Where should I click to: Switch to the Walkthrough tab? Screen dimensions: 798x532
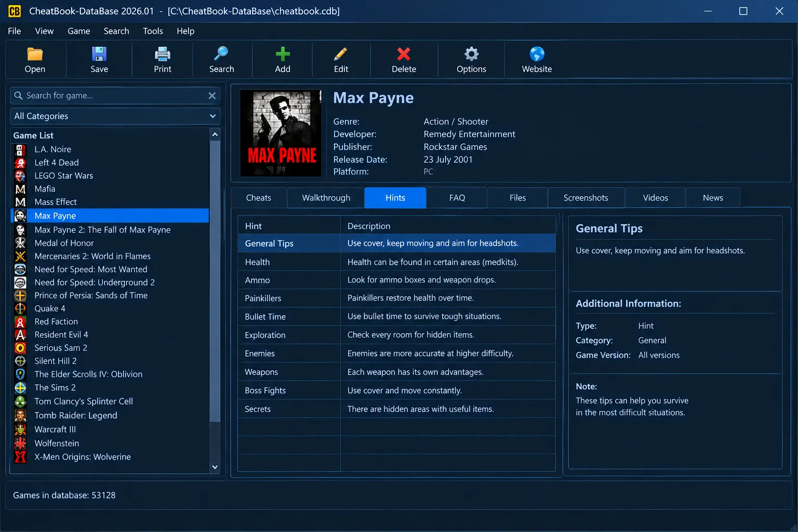tap(326, 198)
